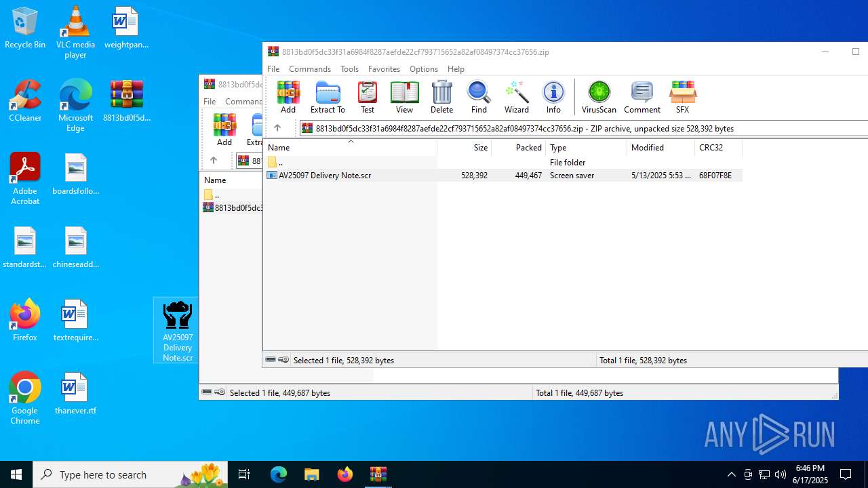Click the Delete trash can tool

coord(441,97)
